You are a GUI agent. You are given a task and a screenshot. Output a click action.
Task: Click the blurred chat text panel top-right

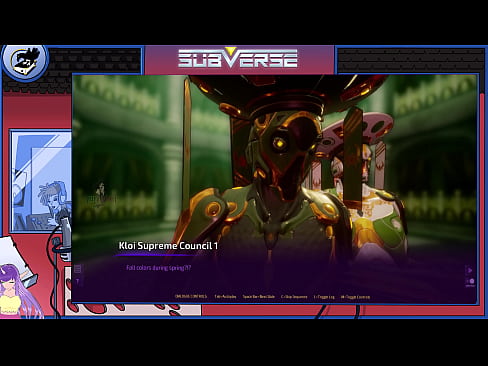411,60
